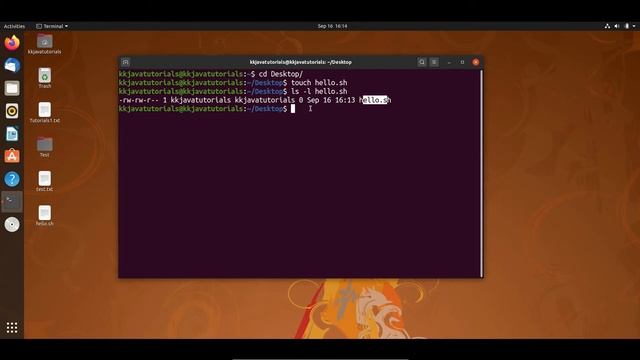Image resolution: width=640 pixels, height=360 pixels.
Task: Expand the system menu arrow in the top bar
Action: 634,26
